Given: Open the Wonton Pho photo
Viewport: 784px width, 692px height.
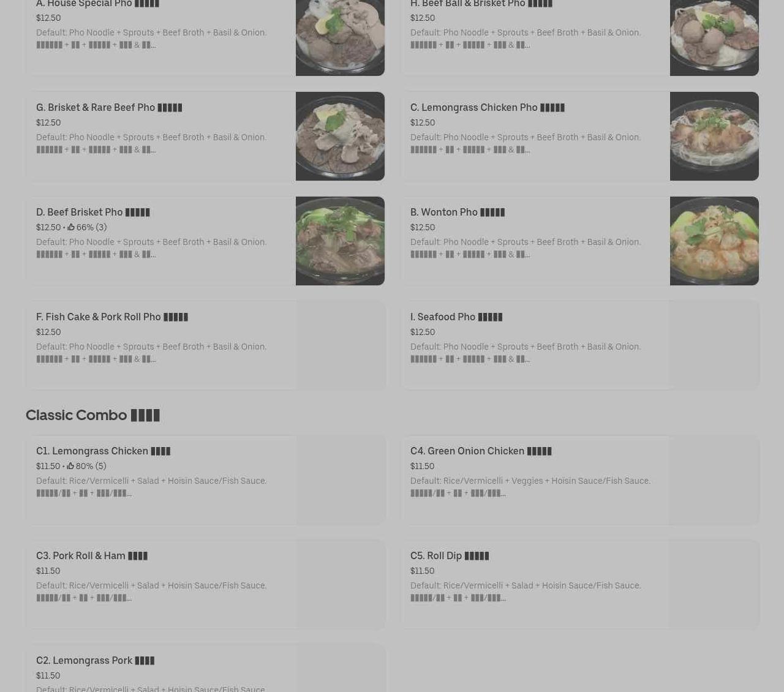Looking at the screenshot, I should tap(714, 241).
